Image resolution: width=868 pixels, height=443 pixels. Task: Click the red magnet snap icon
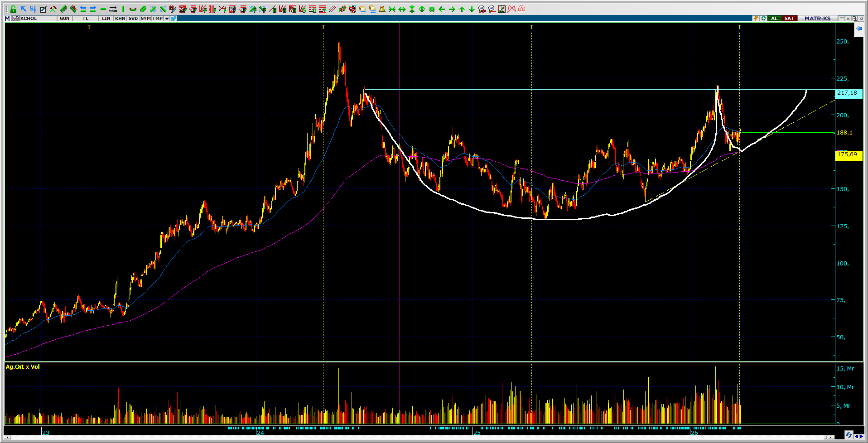(x=521, y=9)
